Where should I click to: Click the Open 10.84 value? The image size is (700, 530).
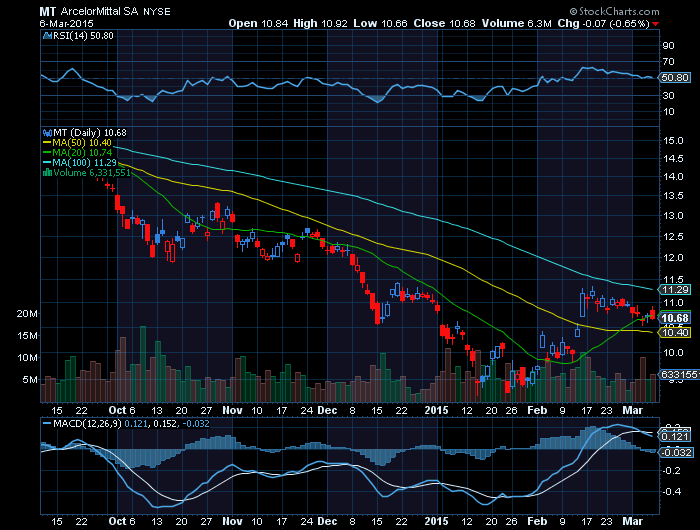pos(258,23)
